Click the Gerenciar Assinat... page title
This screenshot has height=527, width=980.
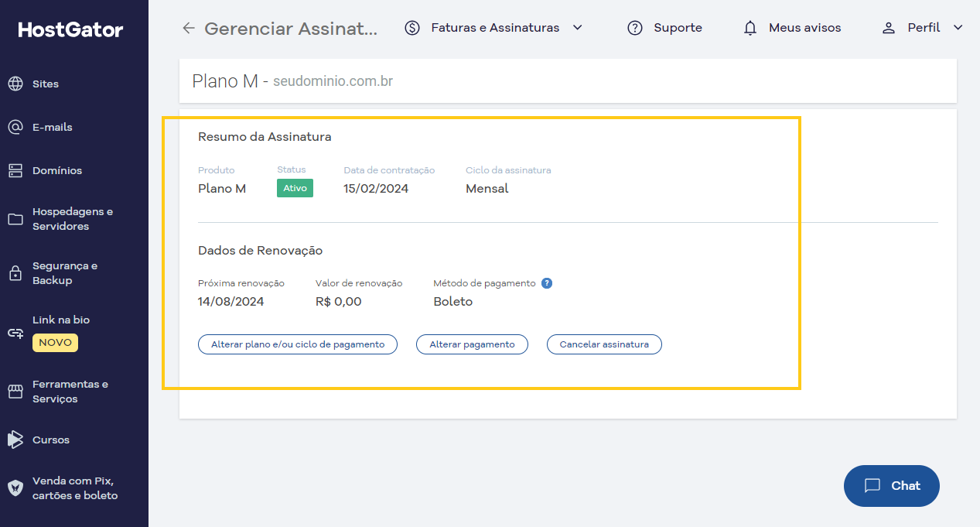coord(292,29)
